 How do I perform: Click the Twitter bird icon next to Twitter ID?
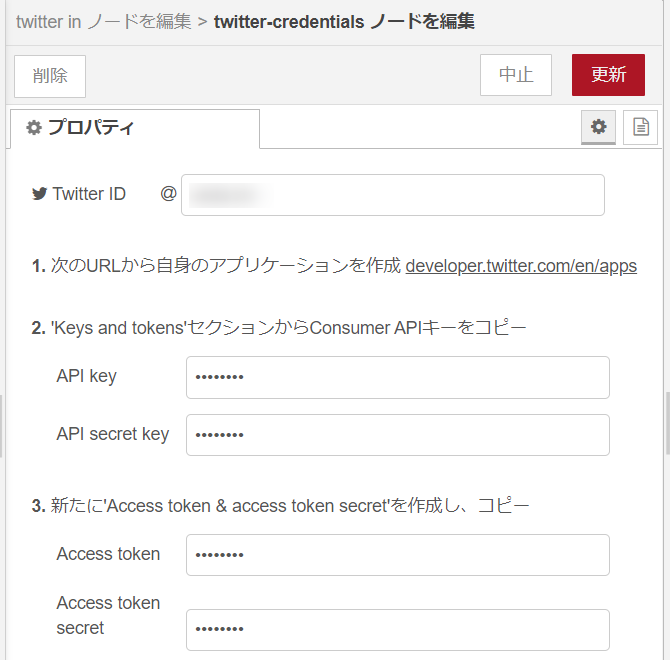point(39,194)
